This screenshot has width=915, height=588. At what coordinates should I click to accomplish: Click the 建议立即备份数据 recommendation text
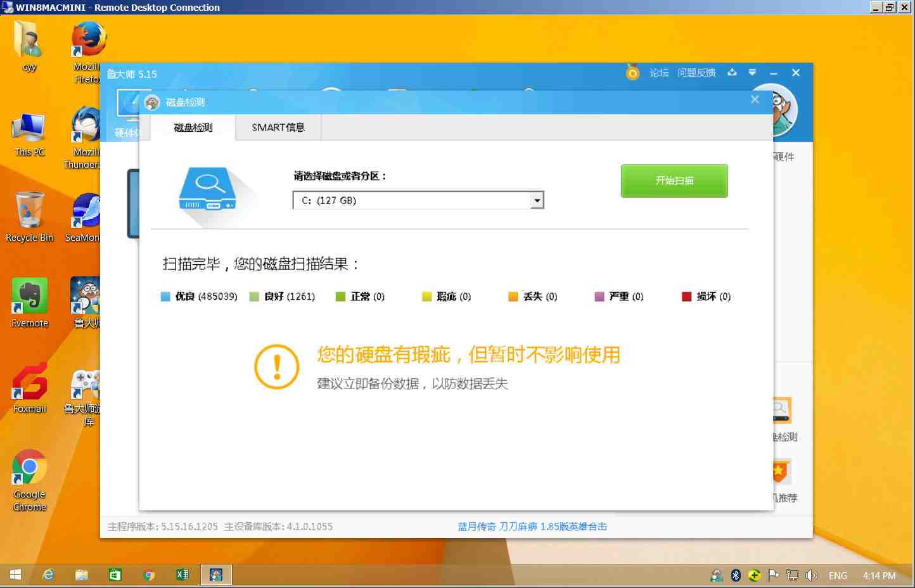pos(413,383)
